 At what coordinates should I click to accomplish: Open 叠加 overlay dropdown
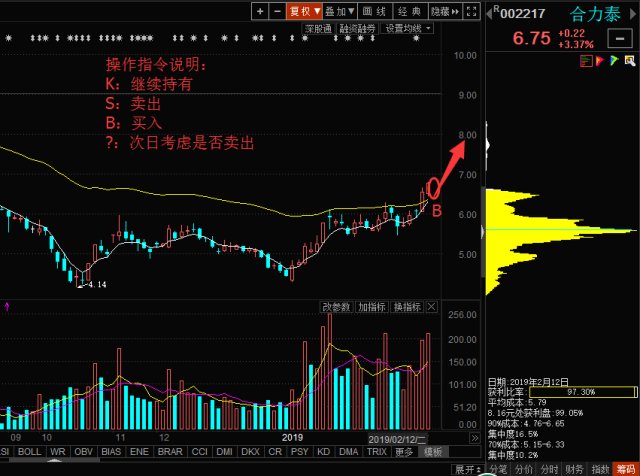(x=340, y=11)
